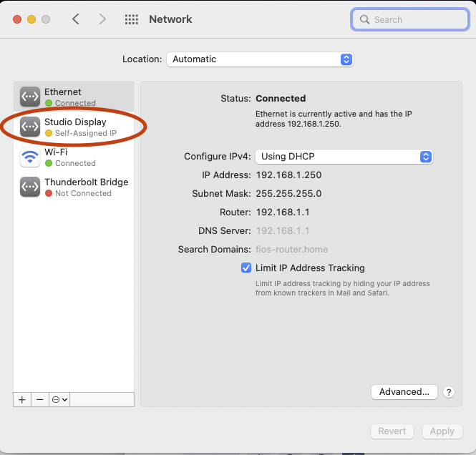This screenshot has width=476, height=455.
Task: Add a network service with plus button
Action: point(22,399)
